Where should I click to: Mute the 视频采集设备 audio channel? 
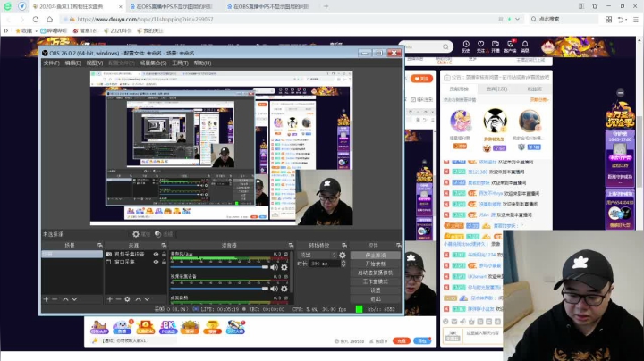pyautogui.click(x=274, y=289)
